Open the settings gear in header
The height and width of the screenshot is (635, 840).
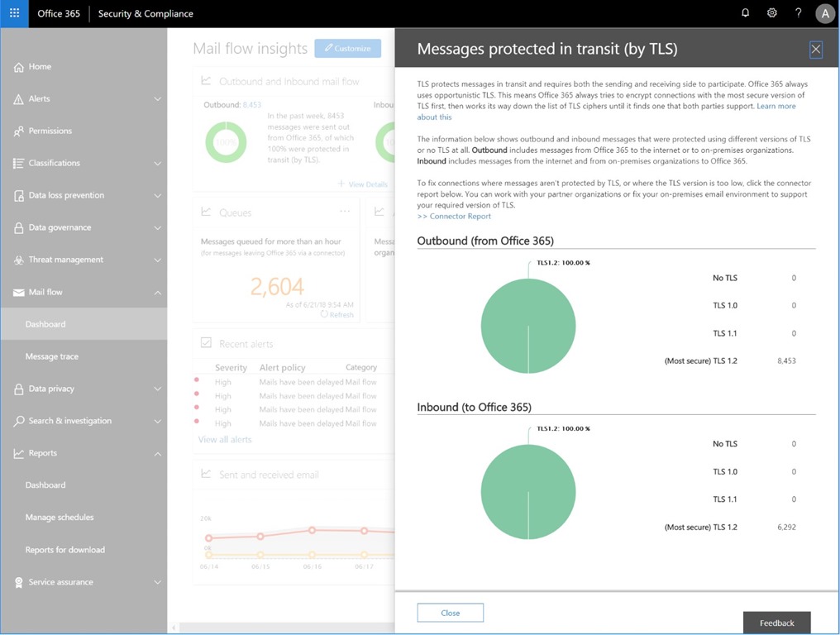771,13
